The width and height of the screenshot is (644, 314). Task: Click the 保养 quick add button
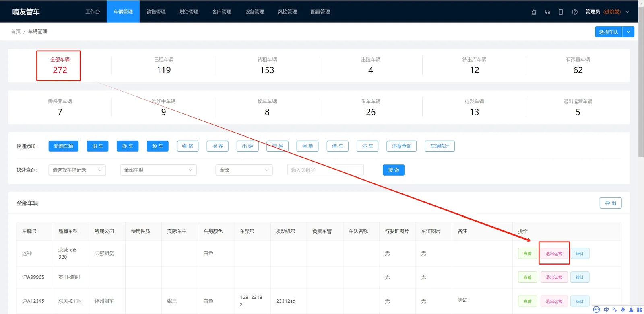(217, 146)
